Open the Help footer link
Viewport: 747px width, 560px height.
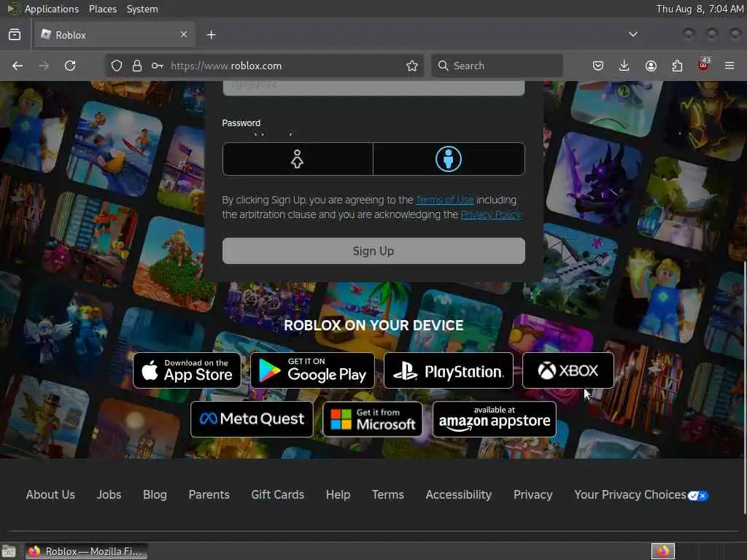338,495
